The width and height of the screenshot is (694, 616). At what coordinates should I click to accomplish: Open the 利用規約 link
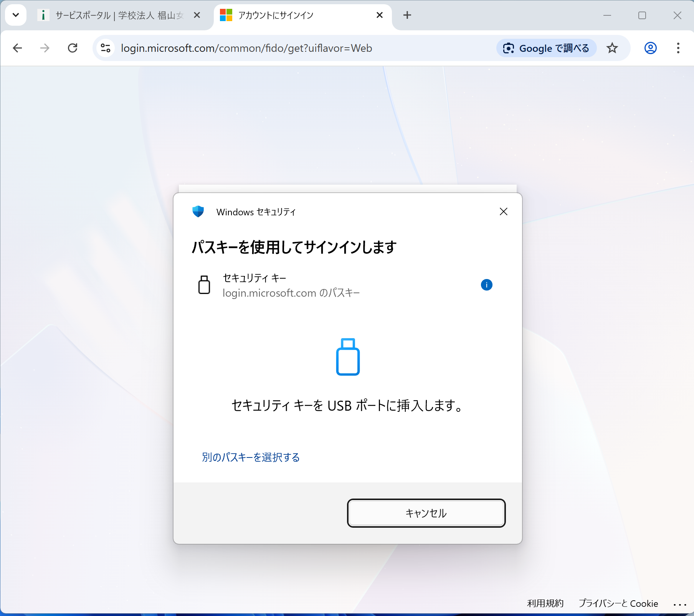[x=545, y=603]
